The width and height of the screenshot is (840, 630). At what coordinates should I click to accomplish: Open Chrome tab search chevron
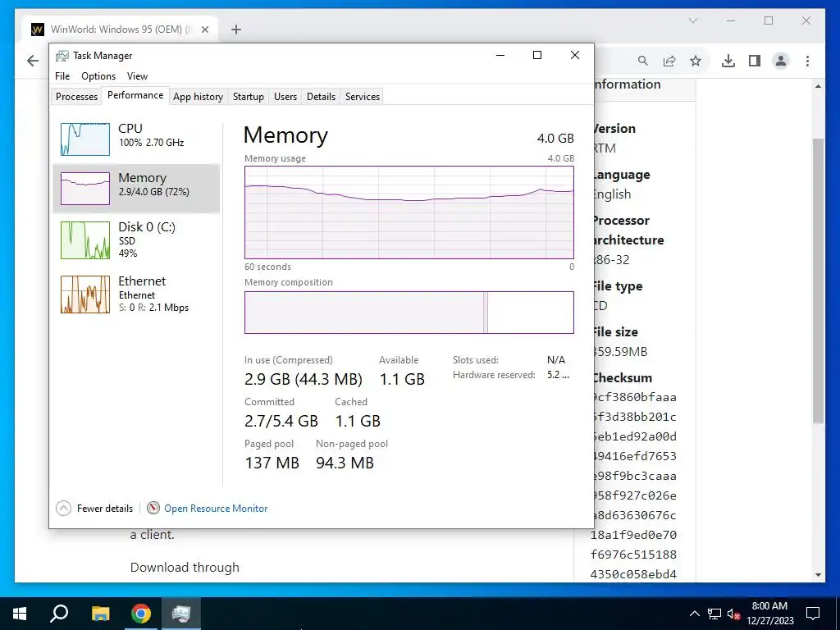(692, 21)
